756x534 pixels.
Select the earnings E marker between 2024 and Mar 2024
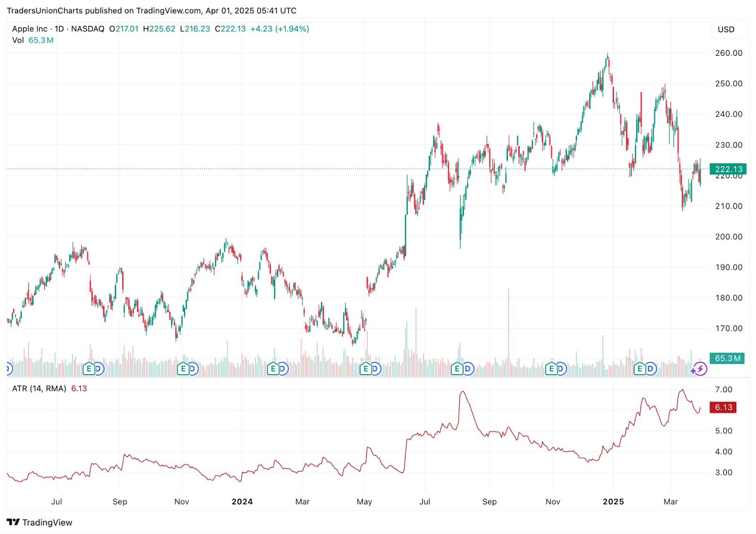273,369
